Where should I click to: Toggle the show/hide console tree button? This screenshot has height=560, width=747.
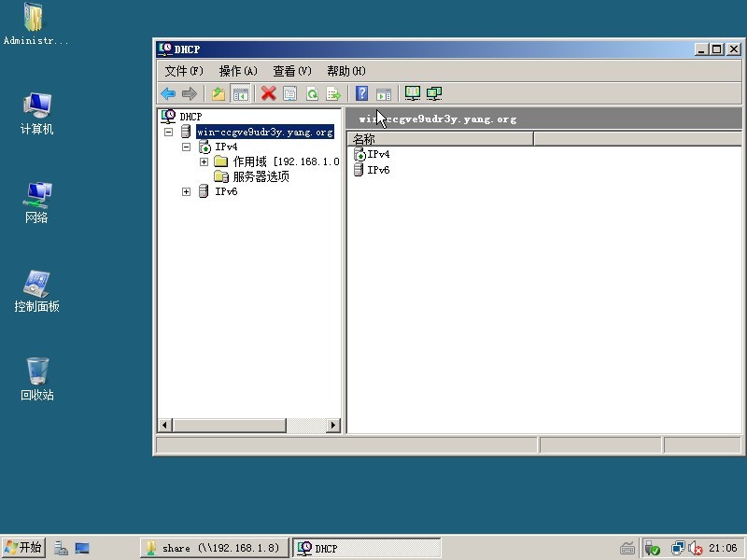point(240,93)
